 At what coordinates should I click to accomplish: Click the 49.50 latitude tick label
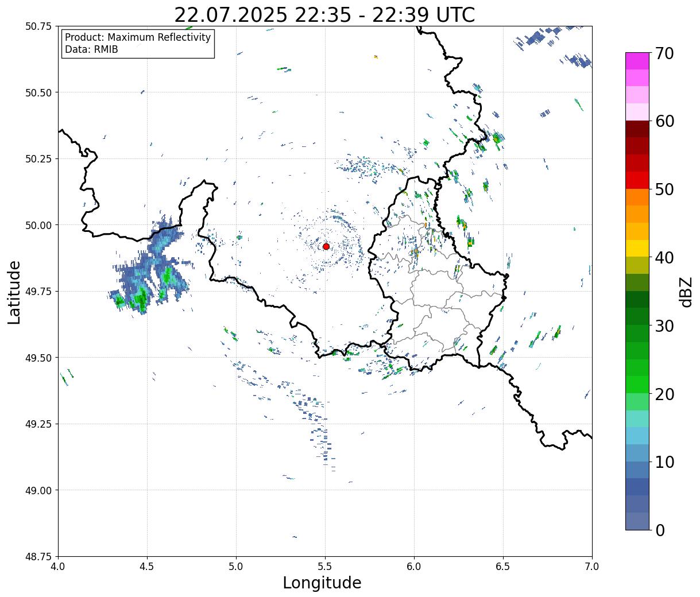coord(38,358)
